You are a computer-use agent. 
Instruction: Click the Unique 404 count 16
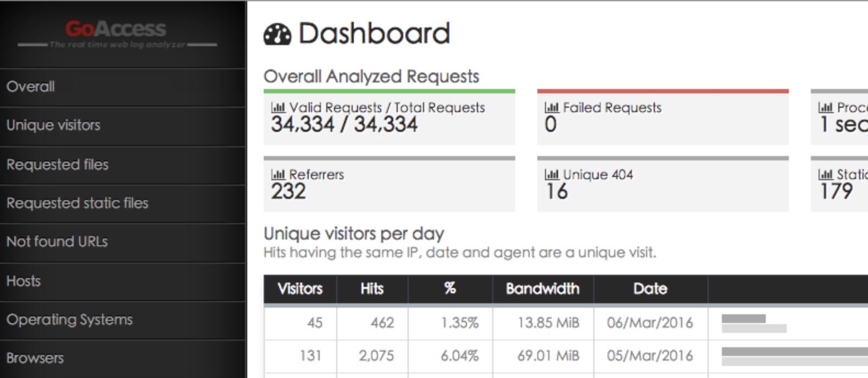pyautogui.click(x=557, y=192)
